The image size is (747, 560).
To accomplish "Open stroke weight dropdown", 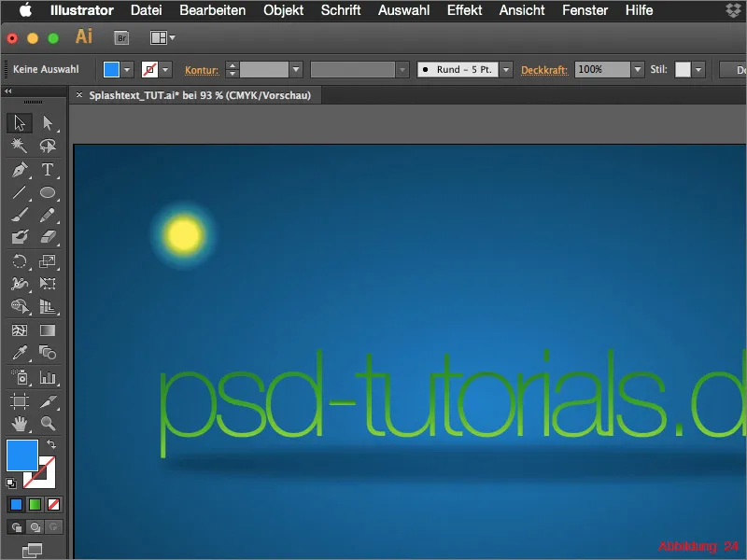I will tap(296, 69).
